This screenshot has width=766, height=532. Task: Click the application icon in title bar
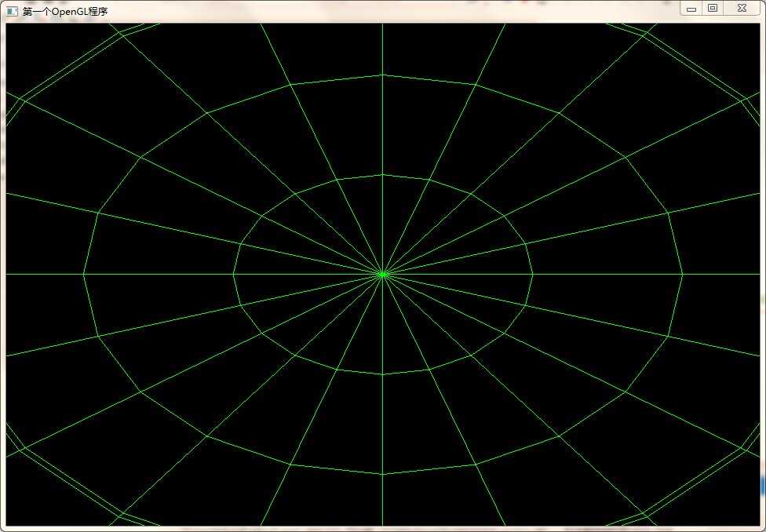click(x=13, y=11)
